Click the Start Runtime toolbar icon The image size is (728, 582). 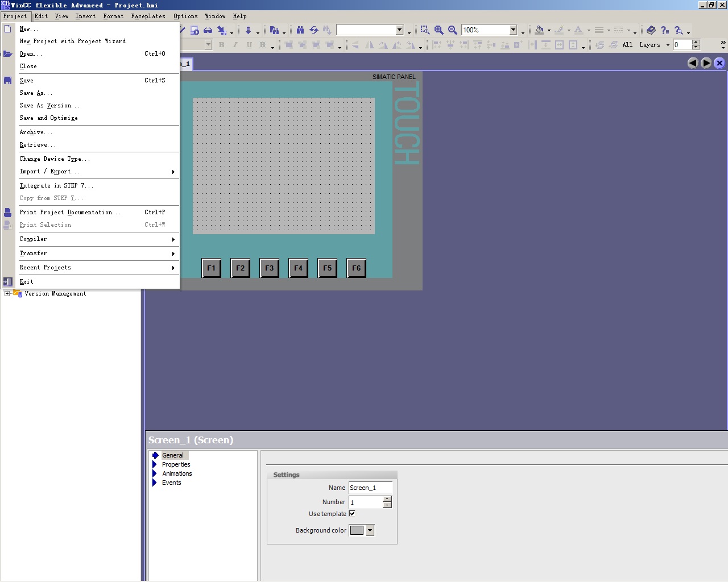(x=195, y=30)
